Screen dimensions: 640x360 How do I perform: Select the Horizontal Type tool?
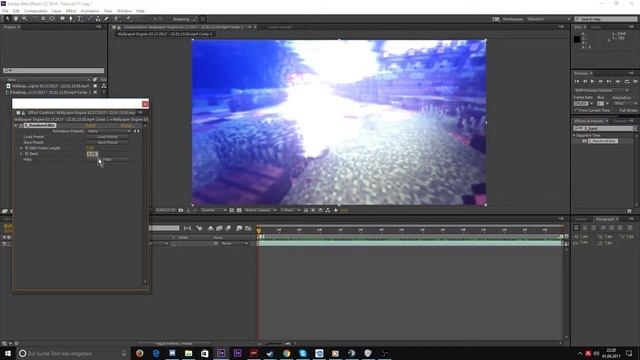[80, 19]
